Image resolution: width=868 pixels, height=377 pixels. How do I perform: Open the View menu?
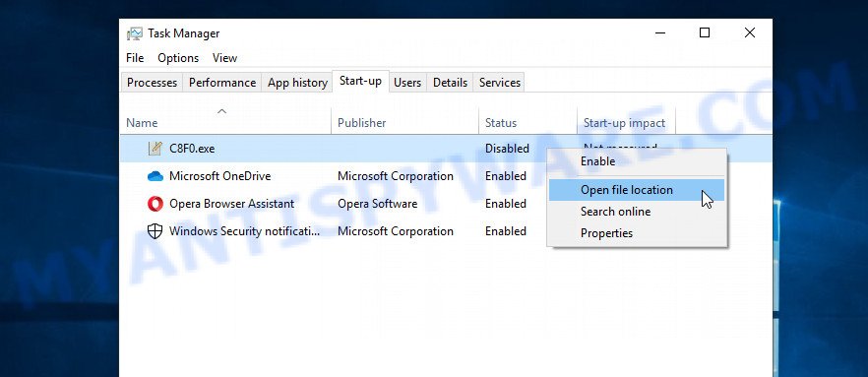[224, 58]
